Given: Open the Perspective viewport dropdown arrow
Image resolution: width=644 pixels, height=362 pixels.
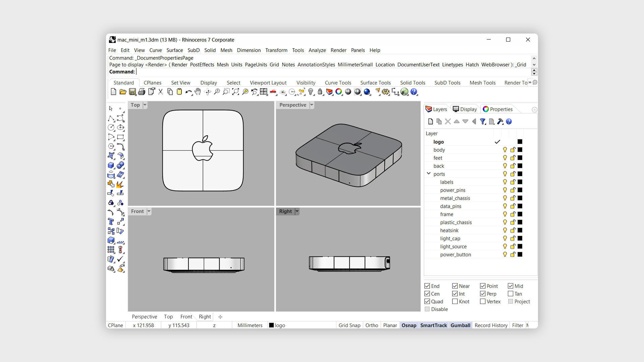Looking at the screenshot, I should click(x=312, y=105).
